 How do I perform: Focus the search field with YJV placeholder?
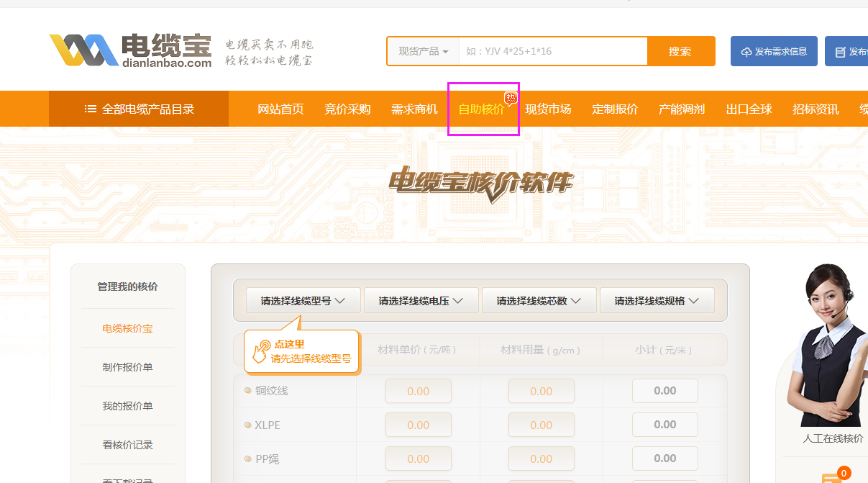coord(553,51)
